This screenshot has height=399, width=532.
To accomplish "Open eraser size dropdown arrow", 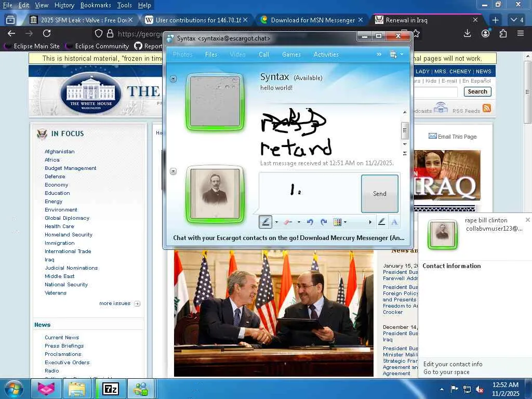I will pos(299,222).
